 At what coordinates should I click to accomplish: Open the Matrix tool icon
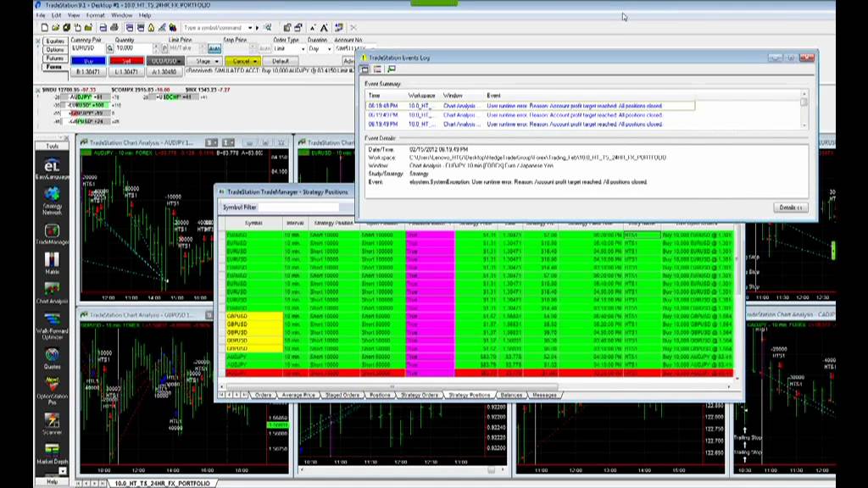(x=52, y=263)
